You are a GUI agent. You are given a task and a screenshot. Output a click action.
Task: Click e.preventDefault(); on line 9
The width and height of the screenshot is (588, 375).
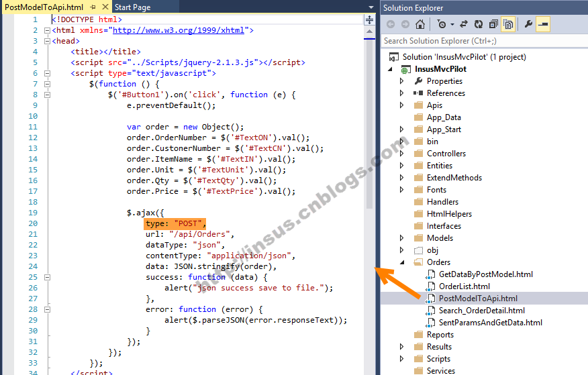pos(171,105)
